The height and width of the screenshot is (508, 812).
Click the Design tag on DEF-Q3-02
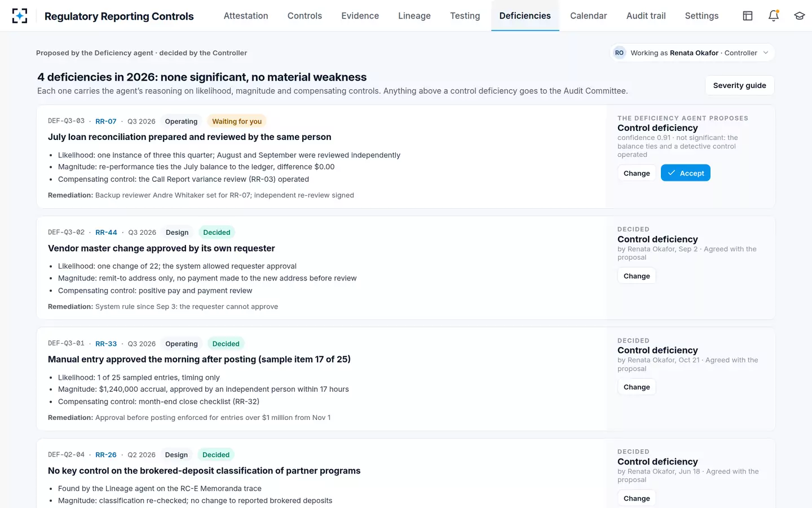click(x=177, y=233)
